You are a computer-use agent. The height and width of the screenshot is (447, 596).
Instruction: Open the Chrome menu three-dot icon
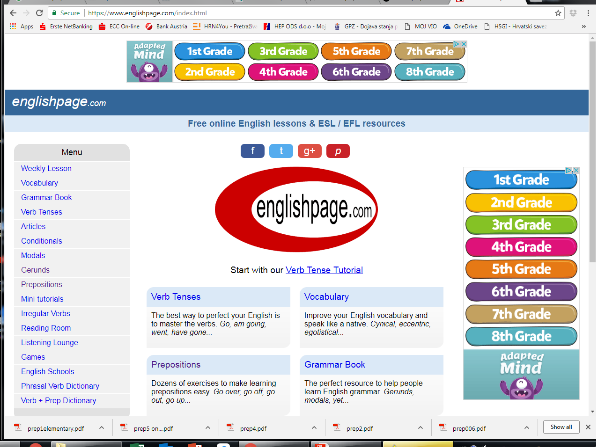[x=588, y=13]
